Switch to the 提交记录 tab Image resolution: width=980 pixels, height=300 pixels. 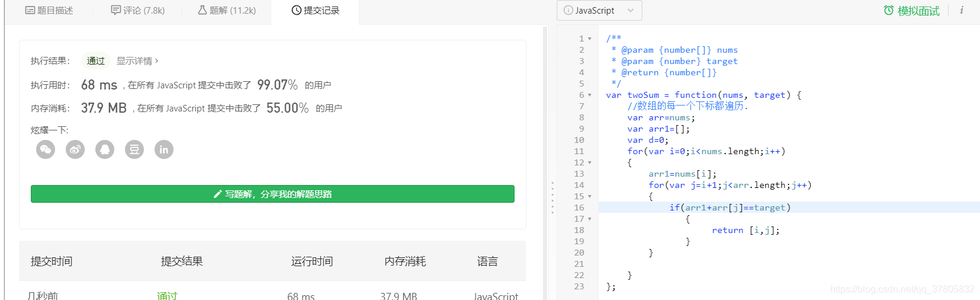click(x=316, y=11)
